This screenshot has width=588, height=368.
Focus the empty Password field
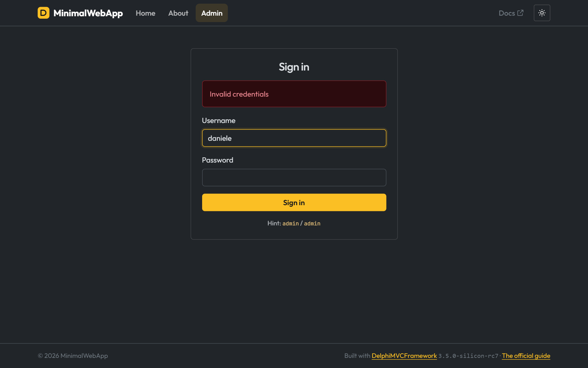coord(294,178)
